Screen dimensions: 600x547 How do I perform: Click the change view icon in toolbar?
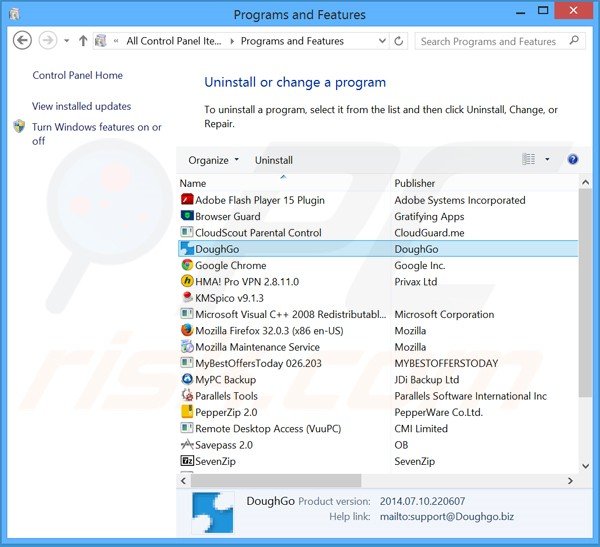pyautogui.click(x=528, y=159)
